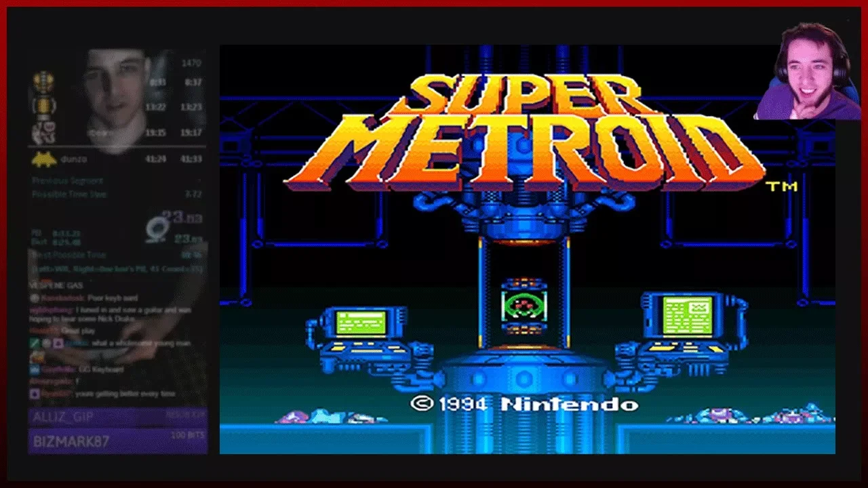Image resolution: width=868 pixels, height=488 pixels.
Task: Click the 'Possible Time Save' label
Action: click(x=69, y=194)
